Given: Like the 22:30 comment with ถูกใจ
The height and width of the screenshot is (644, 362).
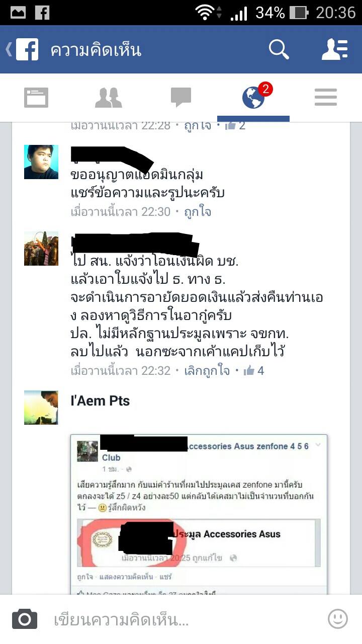Looking at the screenshot, I should coord(198,212).
